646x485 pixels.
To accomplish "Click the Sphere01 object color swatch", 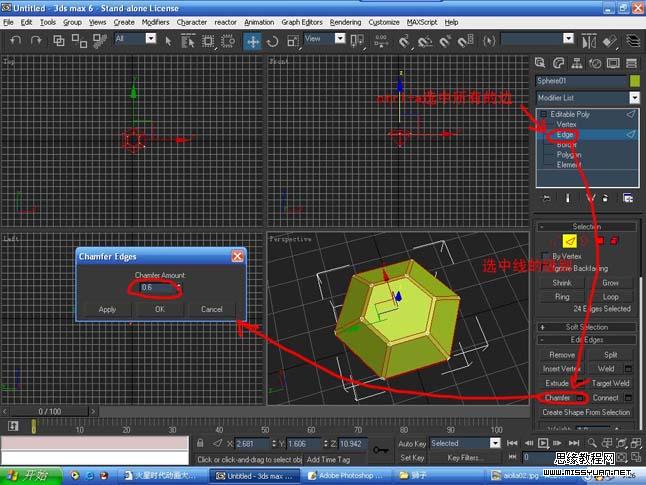I will pos(635,81).
